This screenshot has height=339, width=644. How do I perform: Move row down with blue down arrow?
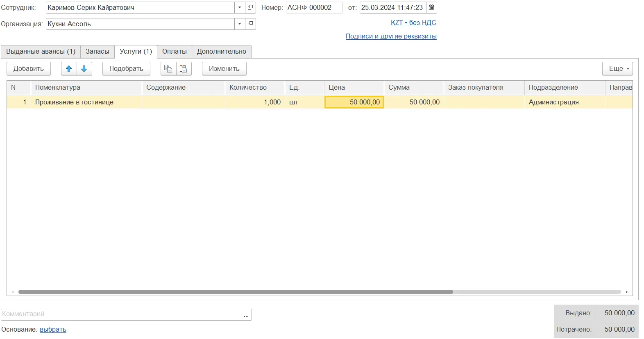84,69
